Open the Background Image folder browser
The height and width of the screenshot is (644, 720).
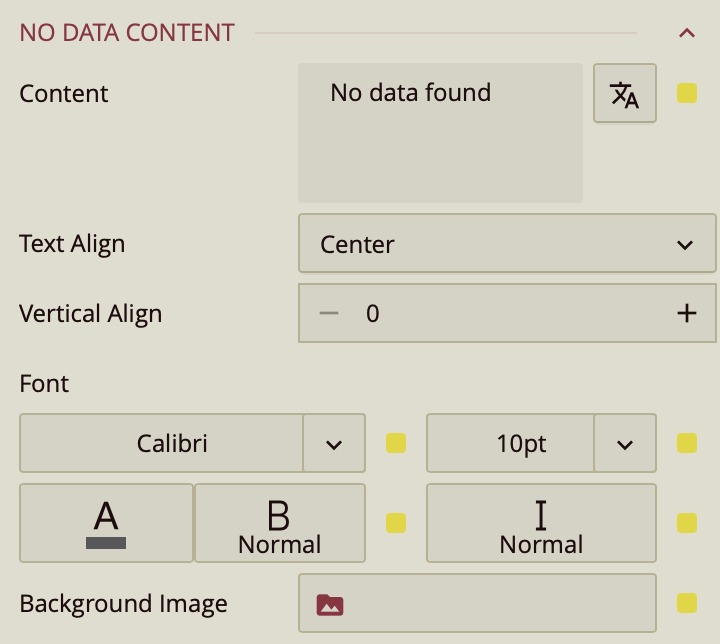click(330, 604)
